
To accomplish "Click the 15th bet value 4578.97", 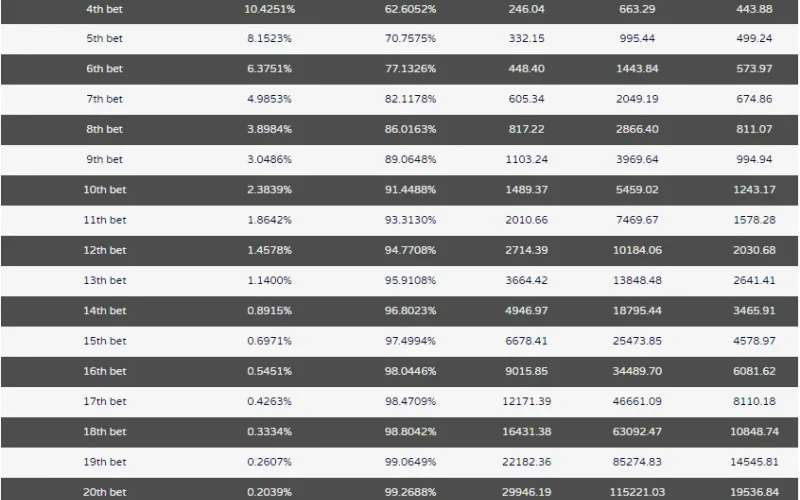I will [x=754, y=341].
